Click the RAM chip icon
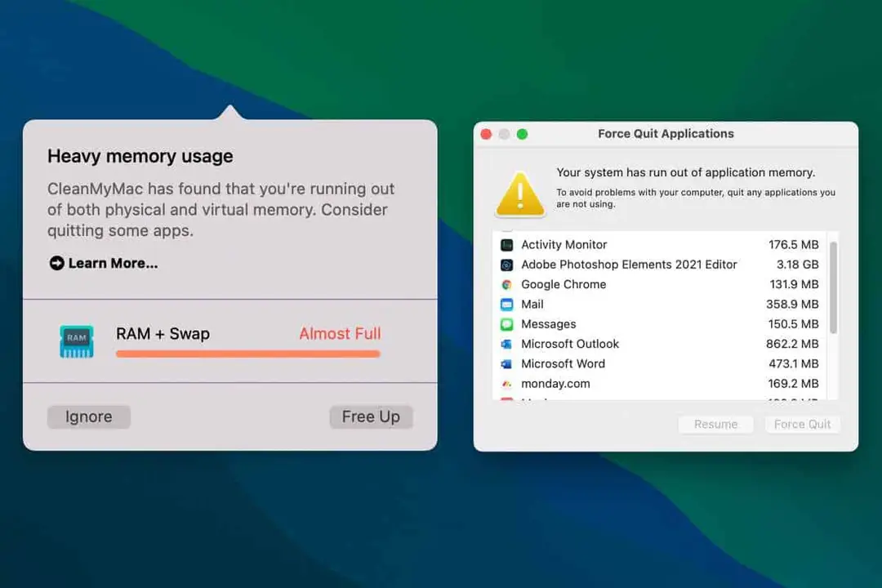Viewport: 882px width, 588px height. [77, 341]
